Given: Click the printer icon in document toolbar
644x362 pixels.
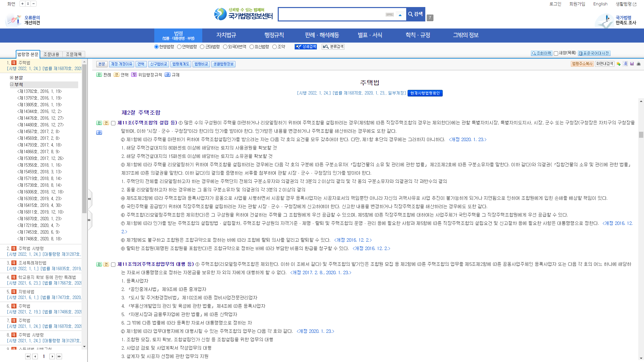Looking at the screenshot, I should (638, 64).
